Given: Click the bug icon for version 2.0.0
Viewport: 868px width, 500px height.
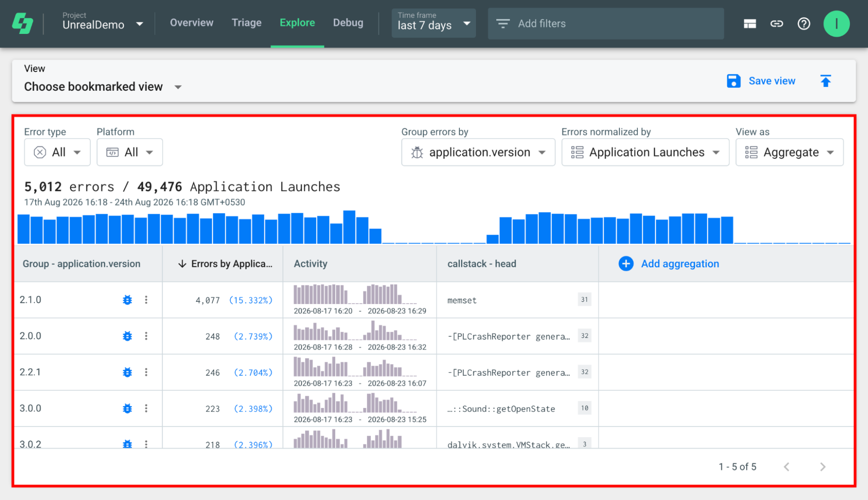Looking at the screenshot, I should pyautogui.click(x=127, y=336).
